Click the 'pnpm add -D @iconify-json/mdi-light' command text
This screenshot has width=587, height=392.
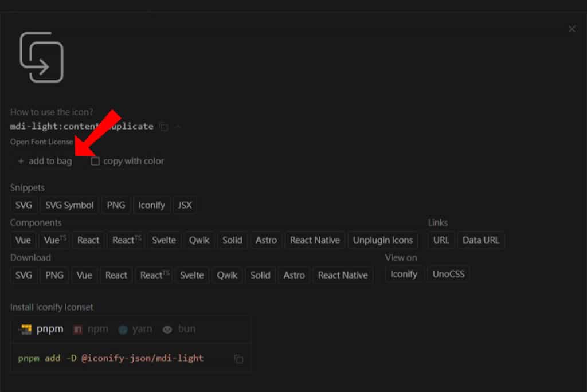pyautogui.click(x=111, y=358)
